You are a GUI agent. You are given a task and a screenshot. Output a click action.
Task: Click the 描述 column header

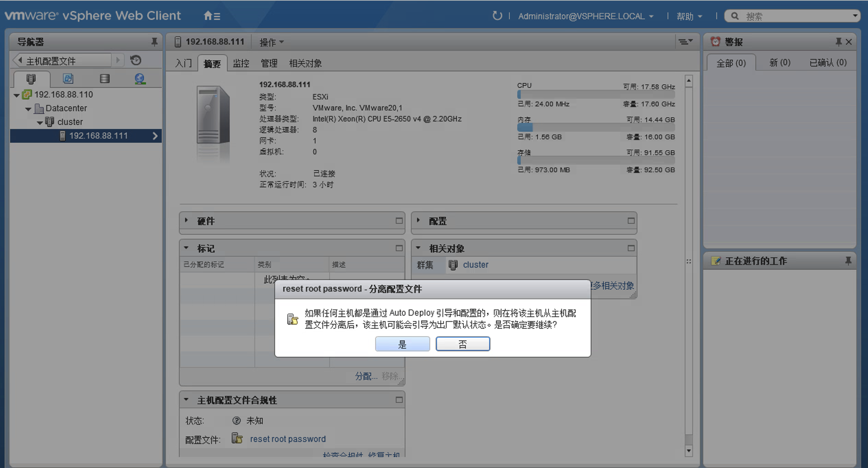[x=367, y=265]
